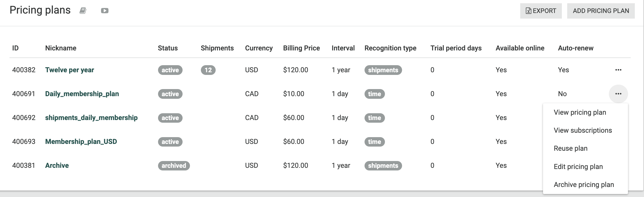Collapse the Daily_membership_plan options menu
The width and height of the screenshot is (644, 197).
[x=618, y=94]
